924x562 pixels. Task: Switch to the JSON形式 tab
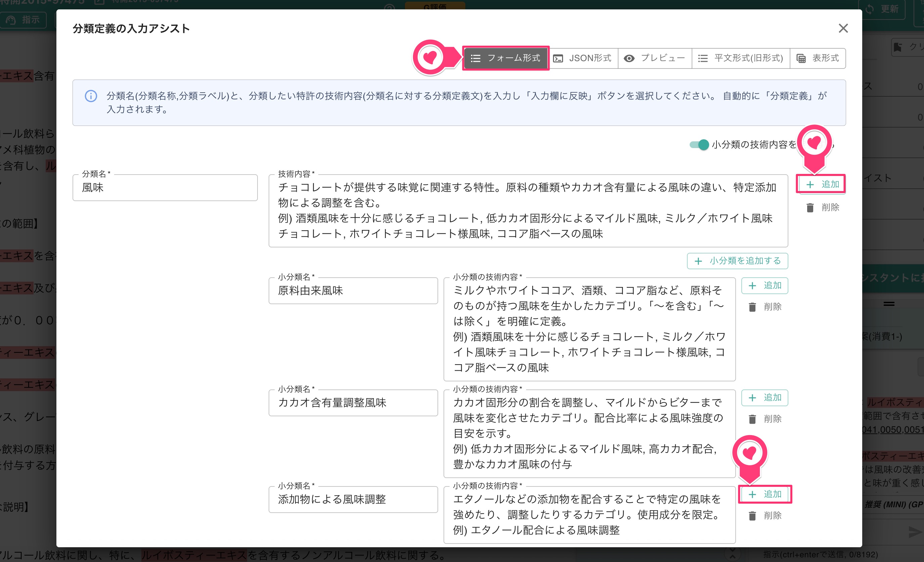tap(583, 58)
